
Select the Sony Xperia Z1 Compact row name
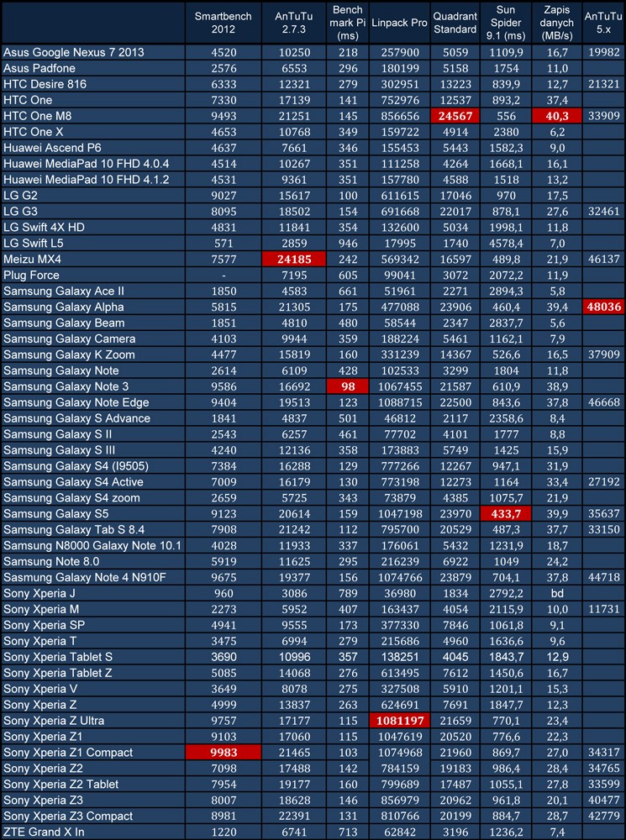click(x=68, y=753)
